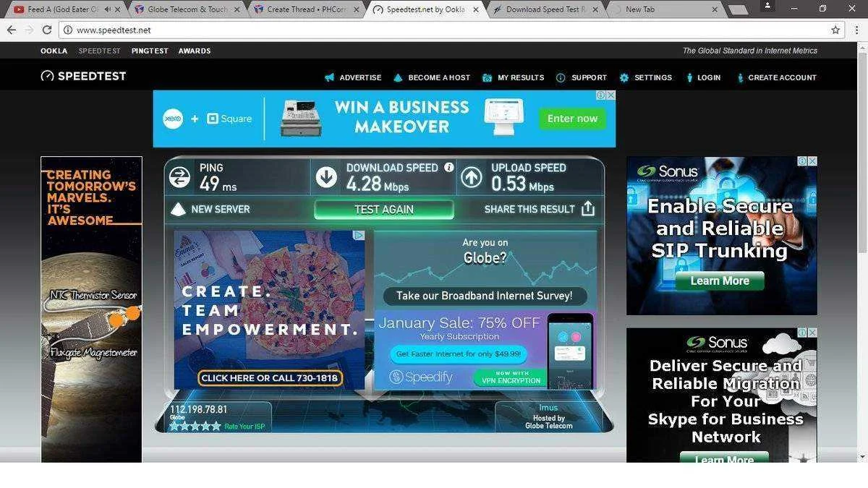Bookmark this page with the star icon
The height and width of the screenshot is (488, 868).
pos(835,30)
